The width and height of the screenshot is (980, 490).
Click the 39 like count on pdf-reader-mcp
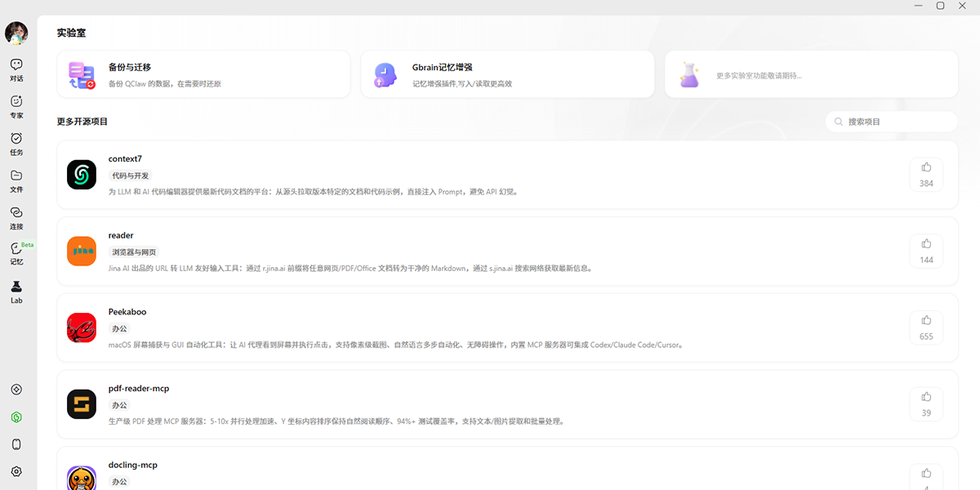click(x=926, y=413)
